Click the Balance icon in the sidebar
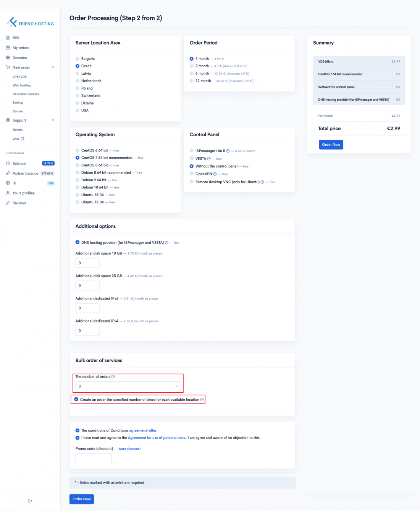 (8, 163)
